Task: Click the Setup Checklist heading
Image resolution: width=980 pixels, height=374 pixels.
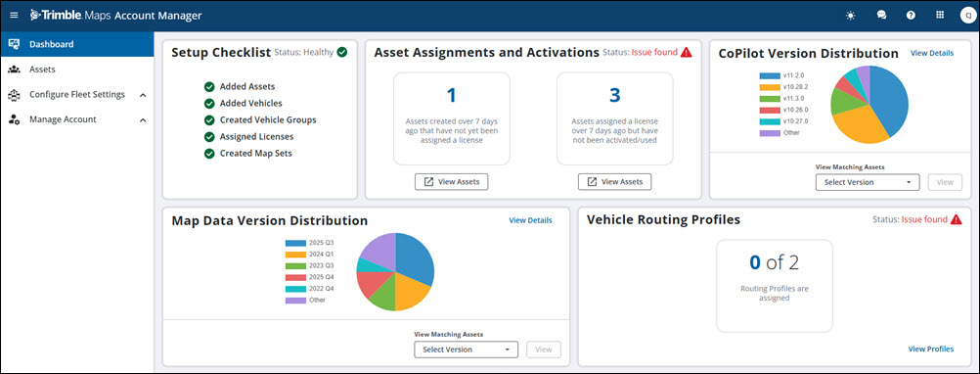Action: click(221, 53)
